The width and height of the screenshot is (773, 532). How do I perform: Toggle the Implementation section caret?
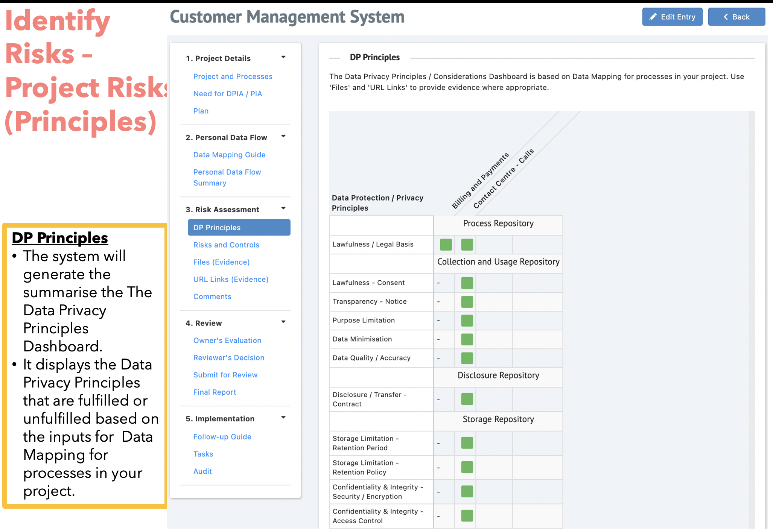tap(283, 417)
